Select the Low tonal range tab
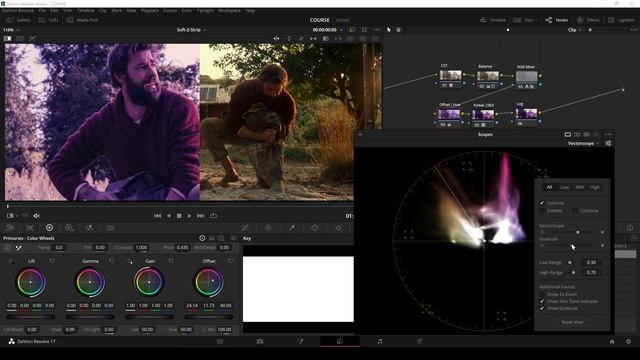The width and height of the screenshot is (640, 360). coord(564,187)
